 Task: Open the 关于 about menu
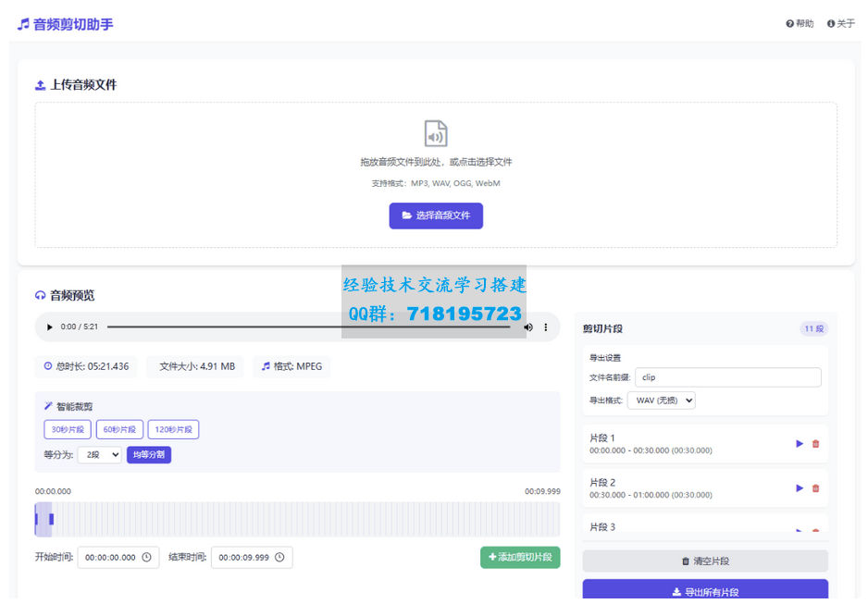840,23
